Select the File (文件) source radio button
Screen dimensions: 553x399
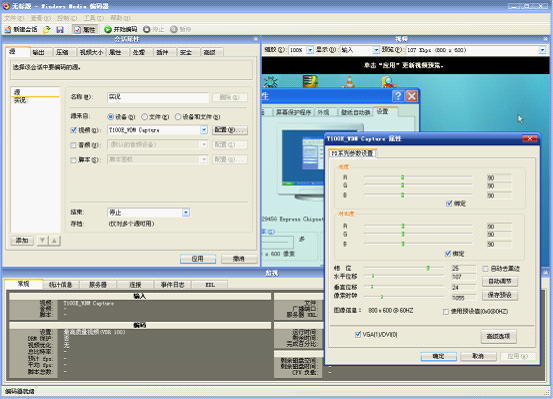point(144,117)
